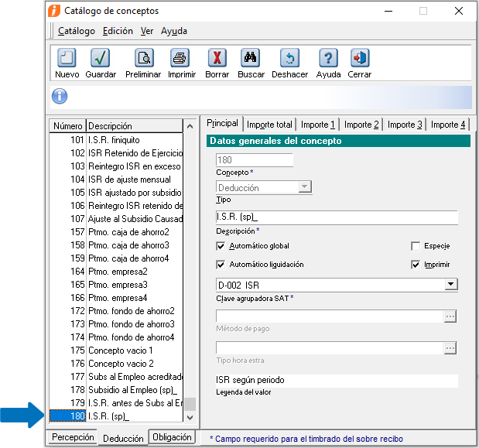Click the Descripción text field
The height and width of the screenshot is (448, 479).
click(x=337, y=218)
